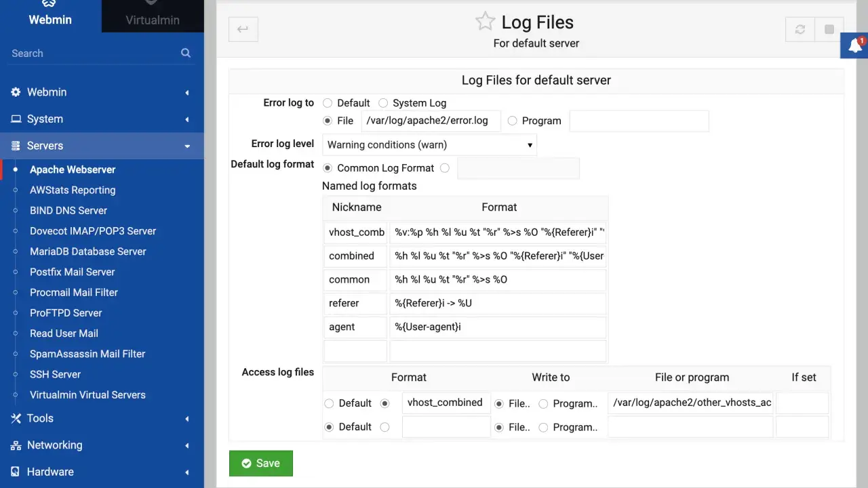Expand the Tools sidebar section
The image size is (868, 488).
pos(186,419)
